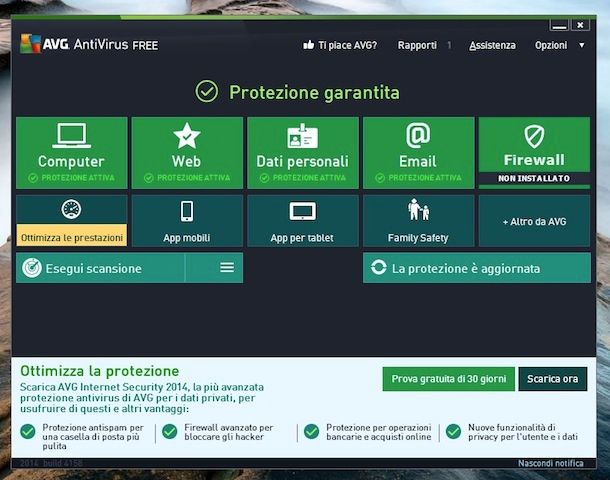
Task: Click Nascondi notifica link
Action: tap(550, 463)
